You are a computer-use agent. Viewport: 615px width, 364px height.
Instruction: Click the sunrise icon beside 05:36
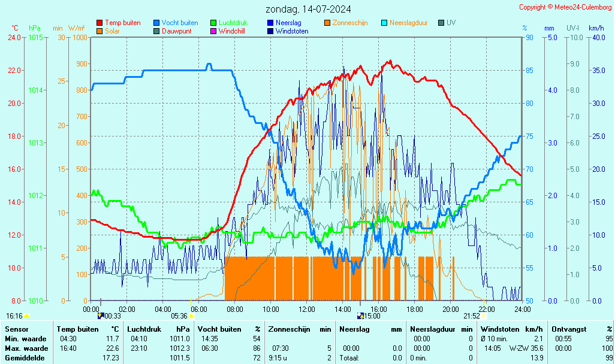point(192,316)
